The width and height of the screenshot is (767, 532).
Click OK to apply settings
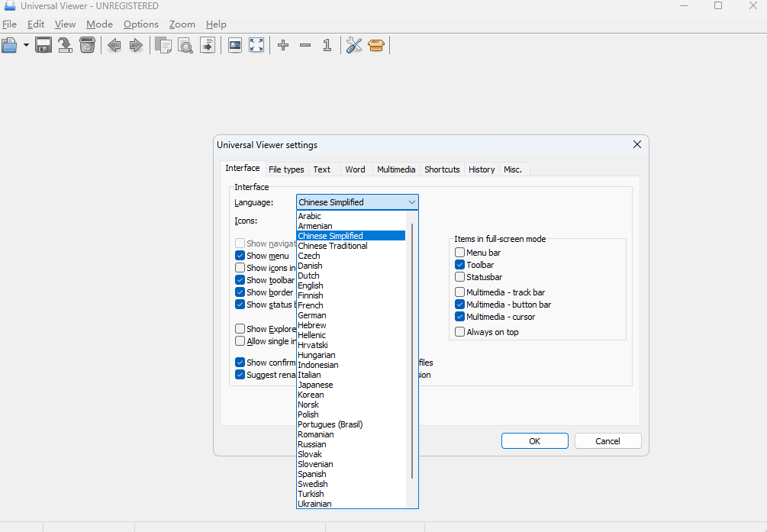pos(535,441)
